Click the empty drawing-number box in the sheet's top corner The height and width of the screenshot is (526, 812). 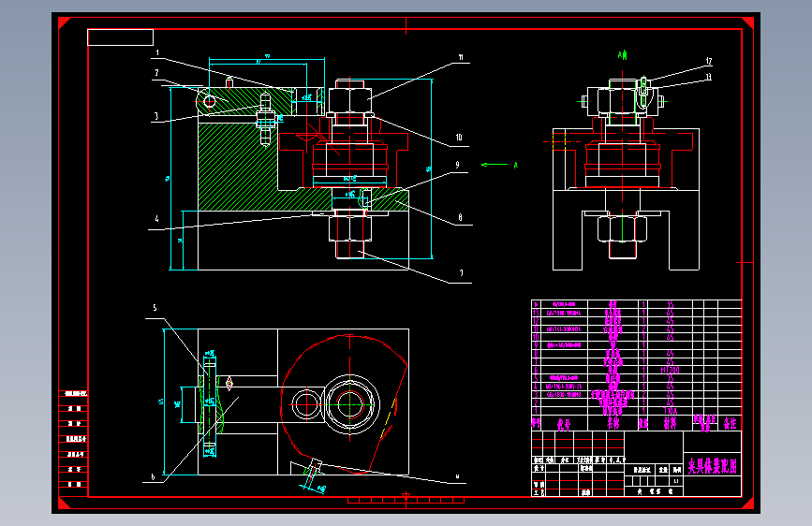point(120,37)
